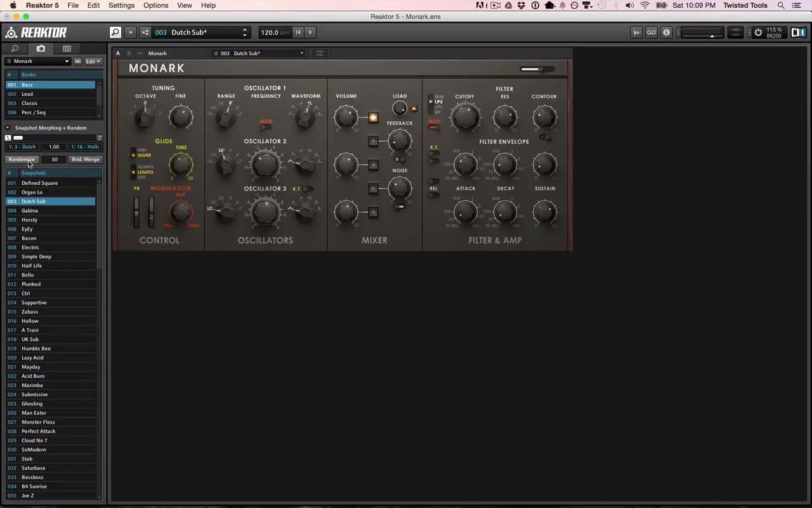Click the Randomize button
The image size is (812, 508).
point(22,159)
